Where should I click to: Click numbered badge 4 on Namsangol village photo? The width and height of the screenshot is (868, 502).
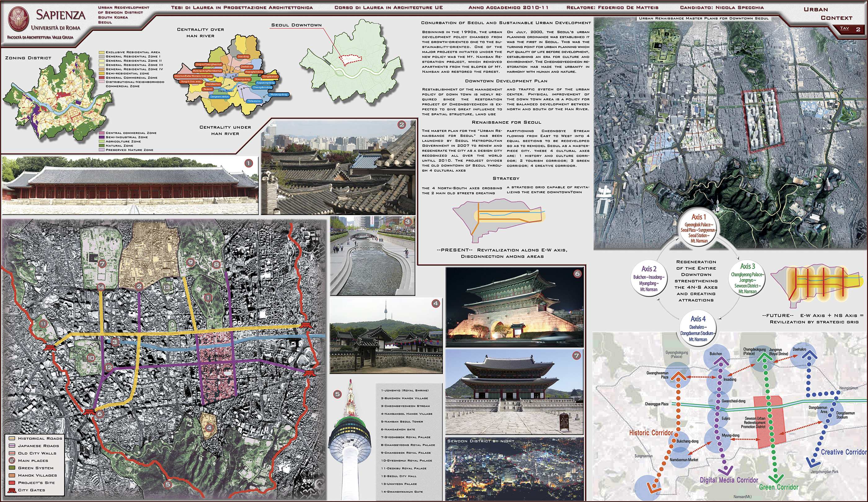[x=436, y=303]
